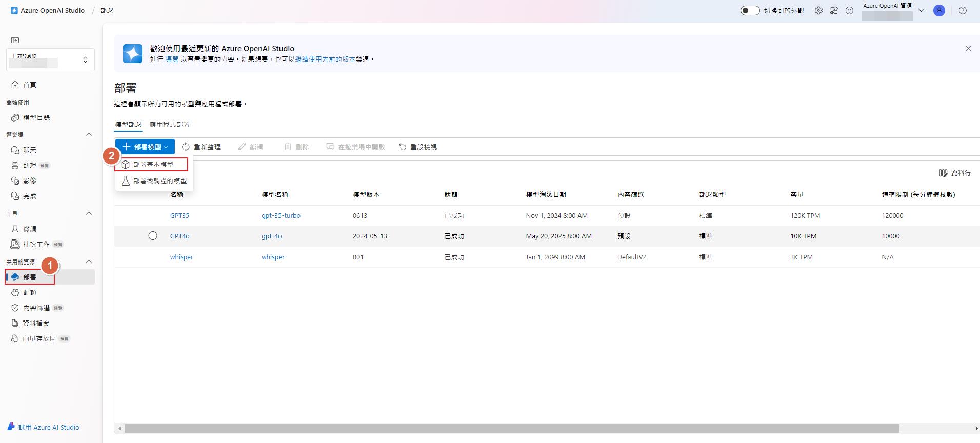
Task: Click the feedback smiley icon
Action: 849,10
